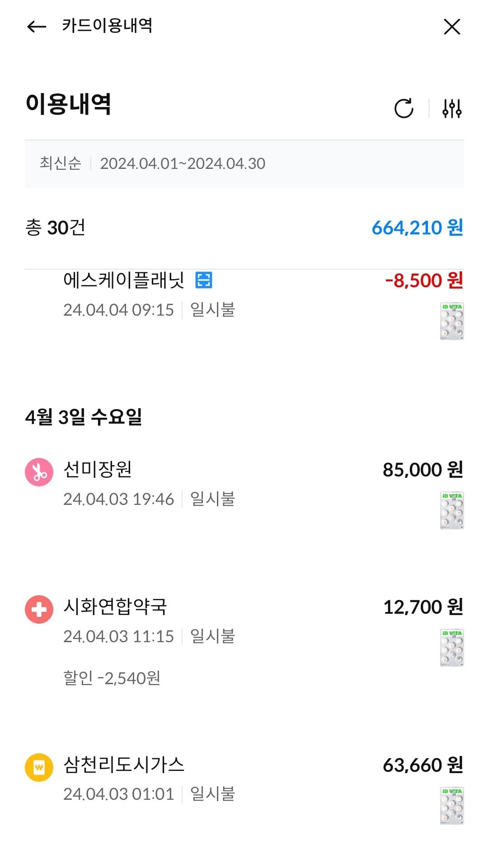Tap the card thumbnail under 12,700 원

pyautogui.click(x=452, y=648)
